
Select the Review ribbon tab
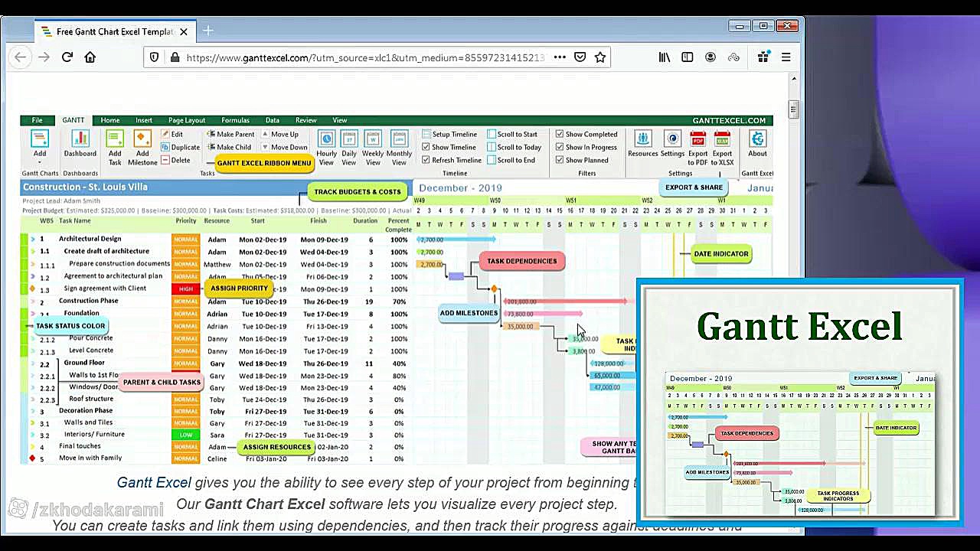305,120
